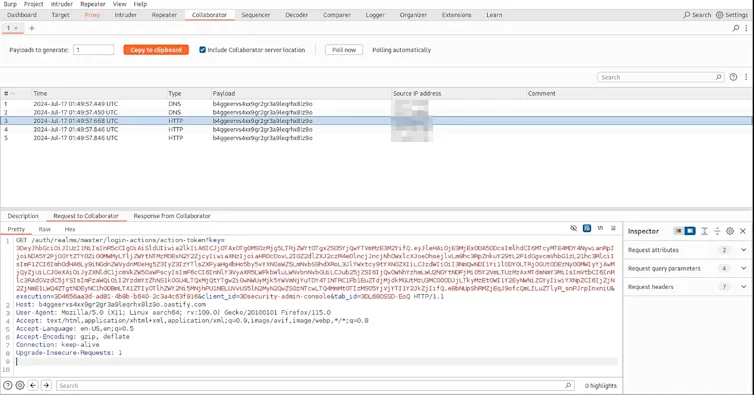Open bottom editor help icon
This screenshot has width=754, height=395.
(x=8, y=385)
